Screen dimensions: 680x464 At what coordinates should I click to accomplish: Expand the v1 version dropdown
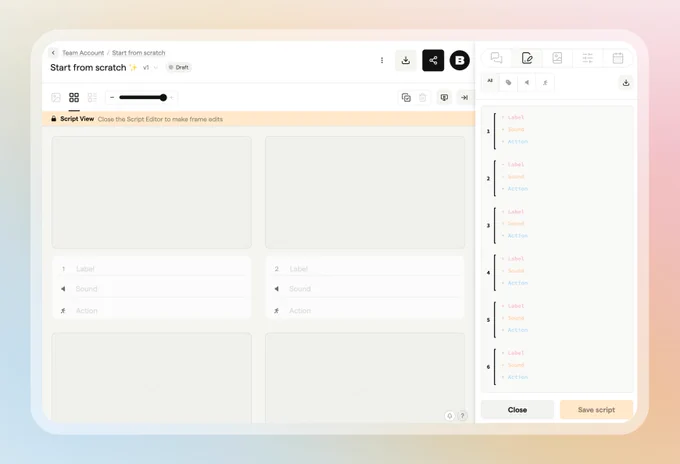150,67
